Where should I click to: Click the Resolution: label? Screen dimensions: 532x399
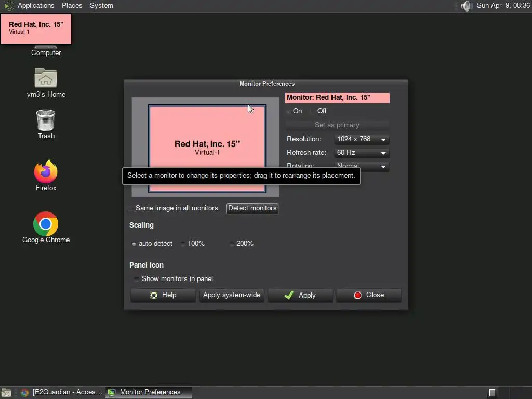(x=303, y=139)
